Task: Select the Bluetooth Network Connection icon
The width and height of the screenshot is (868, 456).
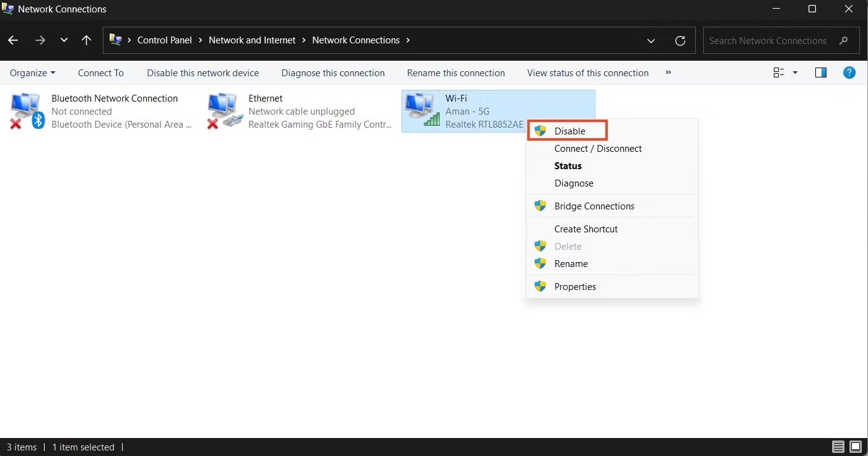Action: click(28, 112)
